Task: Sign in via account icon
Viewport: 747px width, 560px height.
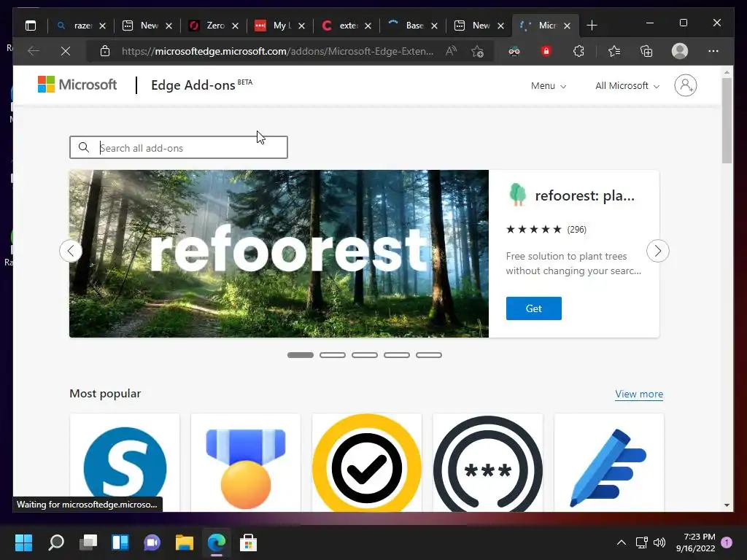Action: (x=686, y=85)
